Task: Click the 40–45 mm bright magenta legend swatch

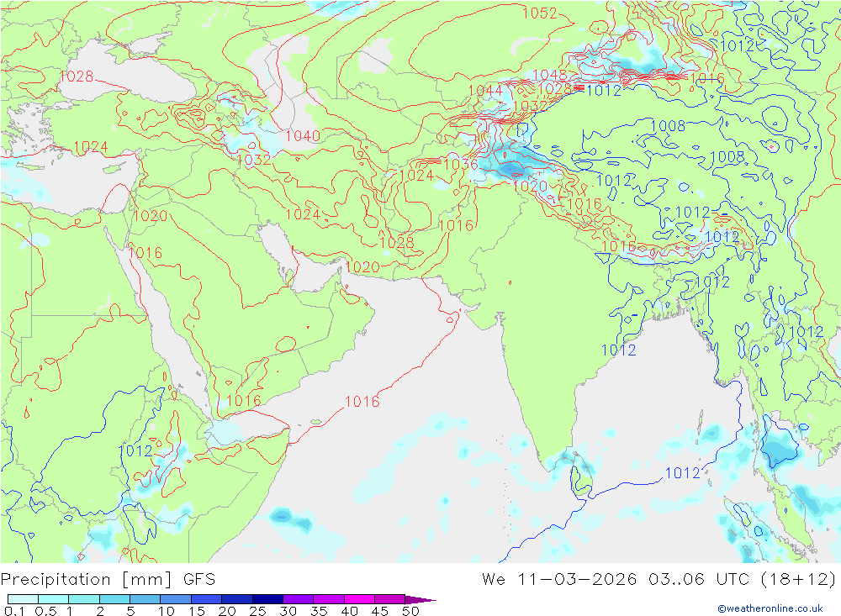Action: pos(359,599)
